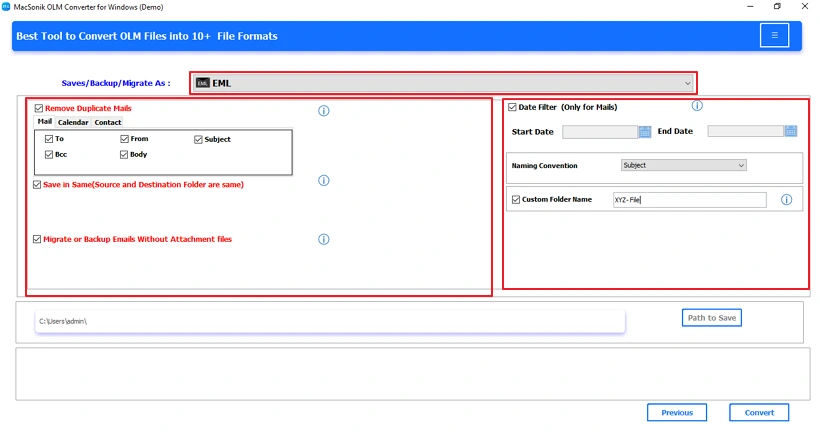
Task: Click info icon beside Save in Same option
Action: point(323,180)
